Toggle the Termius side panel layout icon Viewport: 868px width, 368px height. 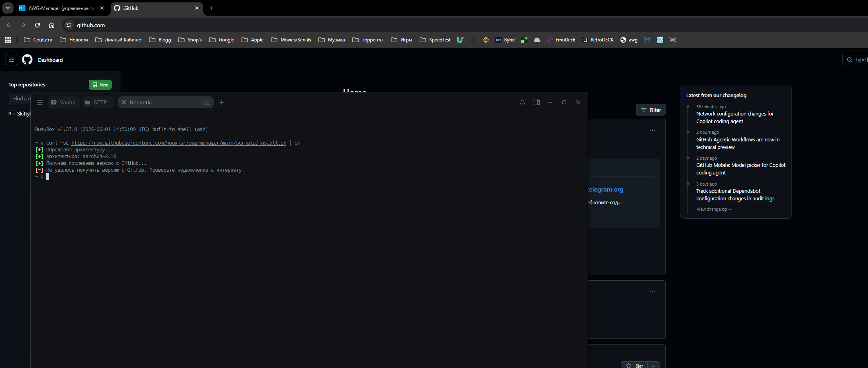(x=536, y=102)
